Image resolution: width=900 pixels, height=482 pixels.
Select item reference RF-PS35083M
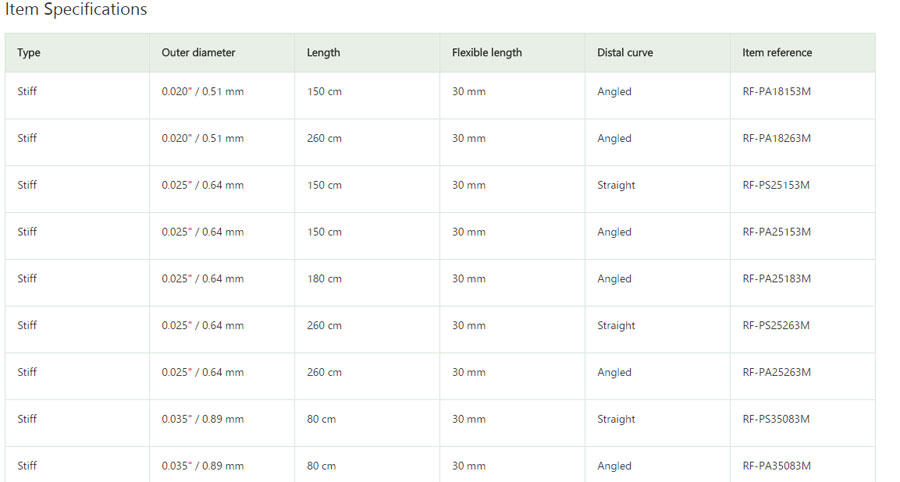775,419
